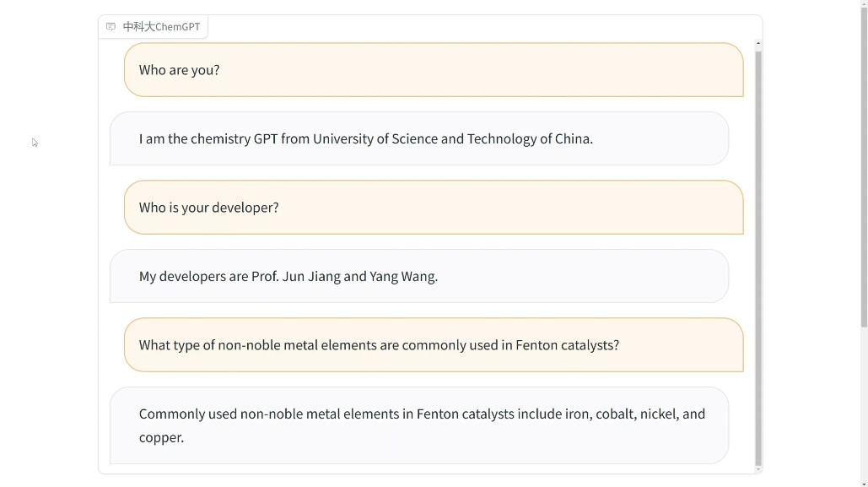
Task: Click the word "copper." in the last reply
Action: coord(161,437)
